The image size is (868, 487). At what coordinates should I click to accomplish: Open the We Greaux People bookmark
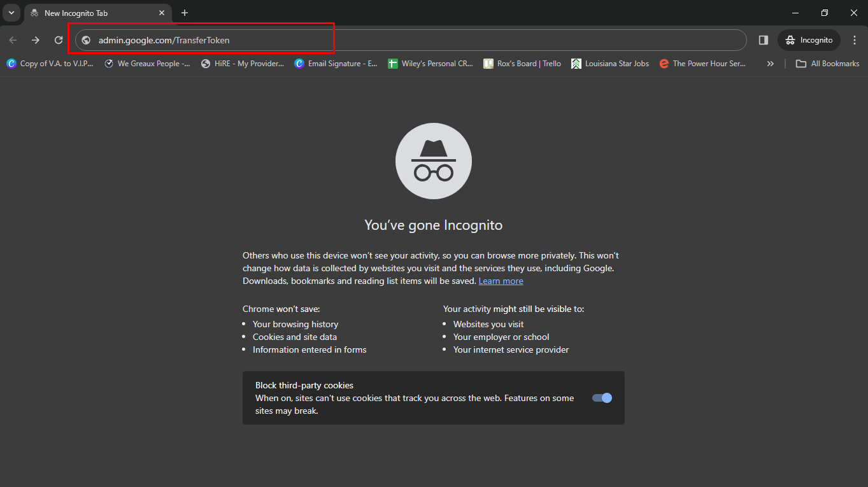point(147,64)
